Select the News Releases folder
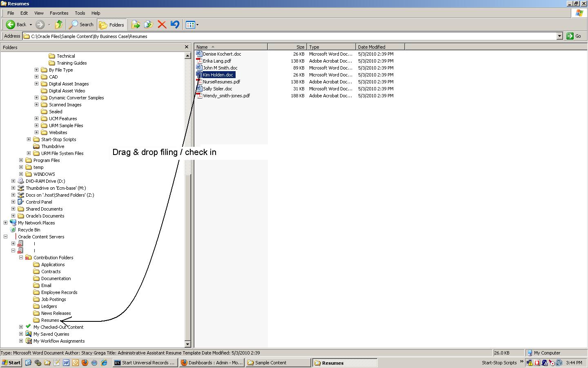The width and height of the screenshot is (588, 368). pos(56,313)
